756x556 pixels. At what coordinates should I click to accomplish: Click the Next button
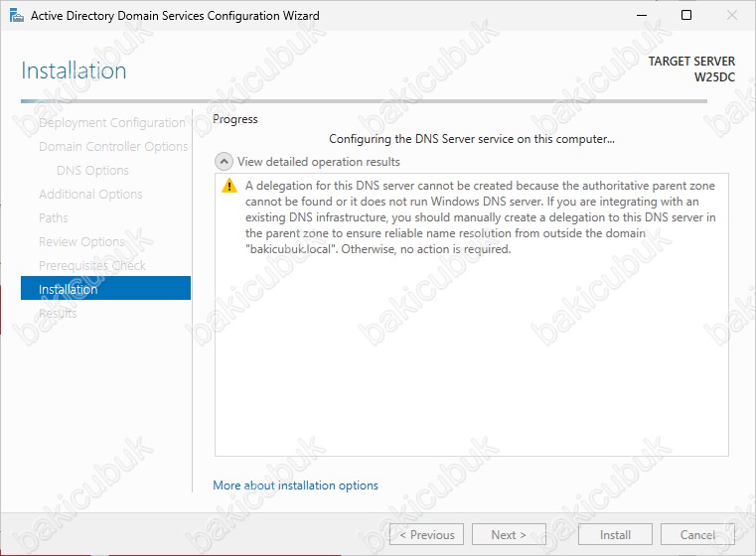(x=509, y=534)
